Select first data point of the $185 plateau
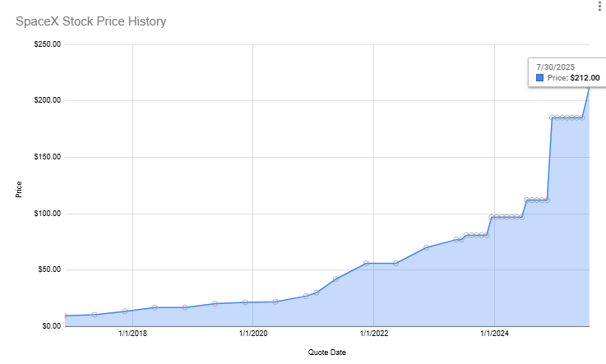This screenshot has height=364, width=606. (x=553, y=117)
